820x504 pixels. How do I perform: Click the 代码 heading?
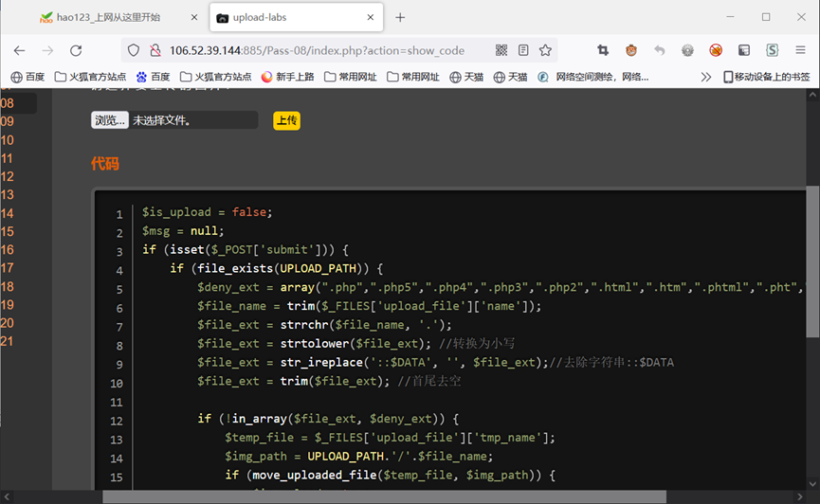(x=105, y=164)
